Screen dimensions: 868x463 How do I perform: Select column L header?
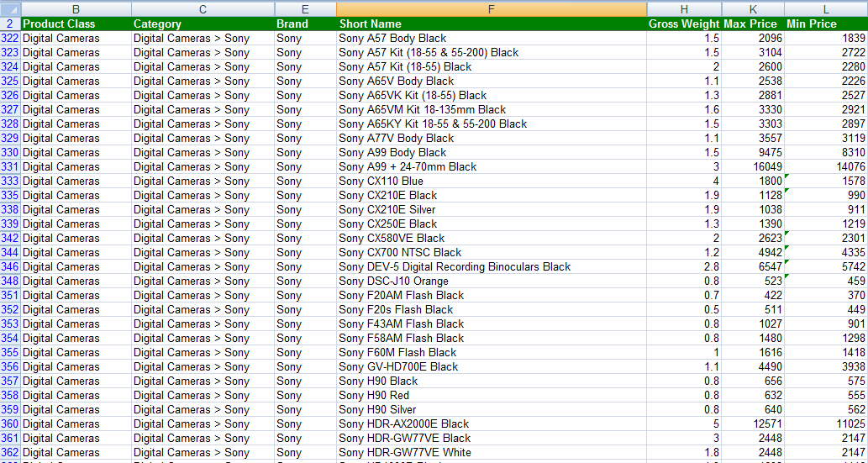pyautogui.click(x=826, y=8)
